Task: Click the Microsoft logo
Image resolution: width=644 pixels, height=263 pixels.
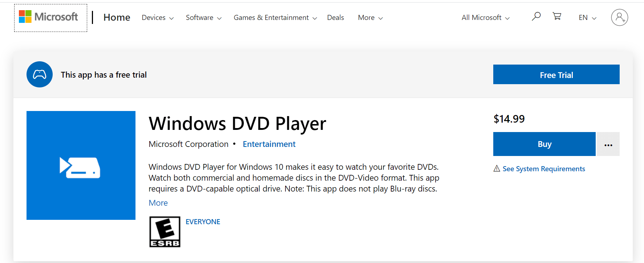Action: [49, 17]
